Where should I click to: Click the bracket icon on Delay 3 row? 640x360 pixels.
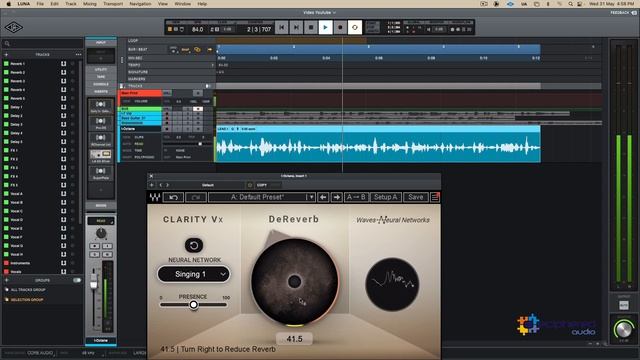coord(64,124)
